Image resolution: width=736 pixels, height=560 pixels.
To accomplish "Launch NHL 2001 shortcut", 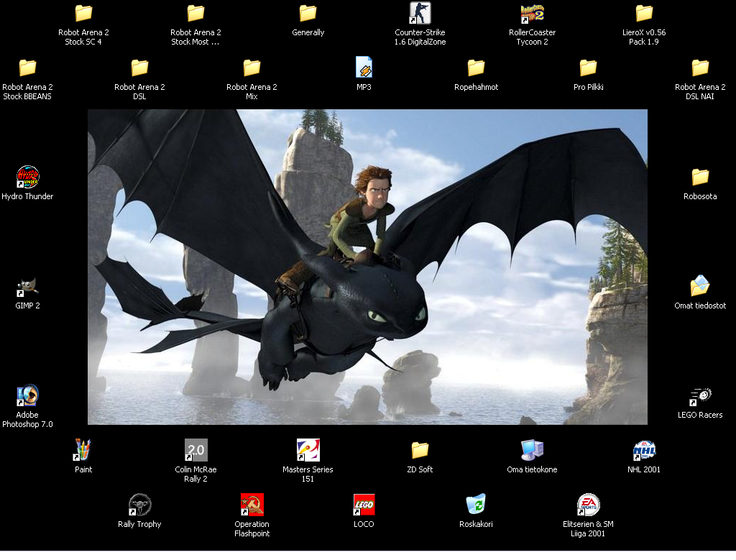I will coord(644,451).
